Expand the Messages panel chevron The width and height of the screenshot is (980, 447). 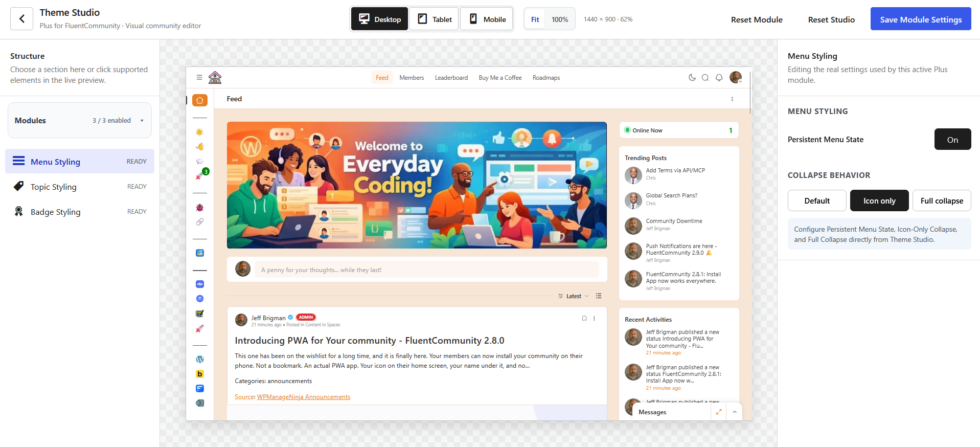click(734, 412)
